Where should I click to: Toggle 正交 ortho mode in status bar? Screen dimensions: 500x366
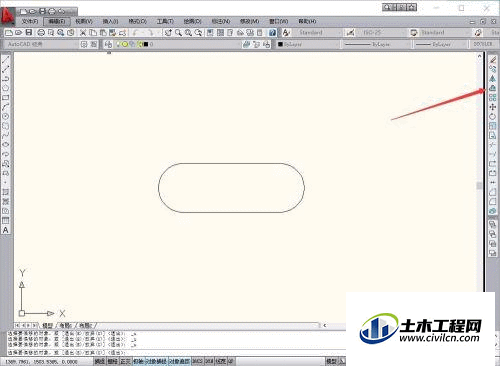[125, 361]
